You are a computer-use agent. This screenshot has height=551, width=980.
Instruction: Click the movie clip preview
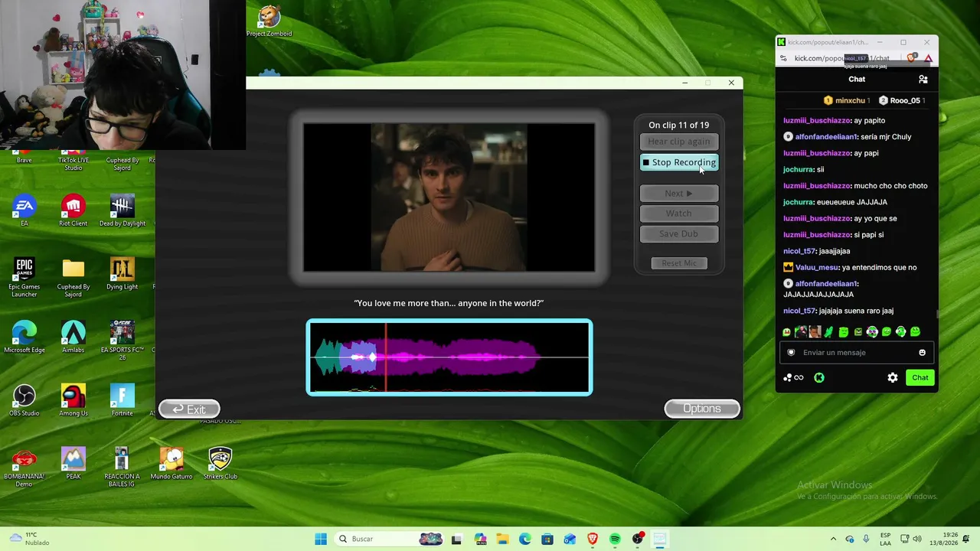tap(449, 197)
